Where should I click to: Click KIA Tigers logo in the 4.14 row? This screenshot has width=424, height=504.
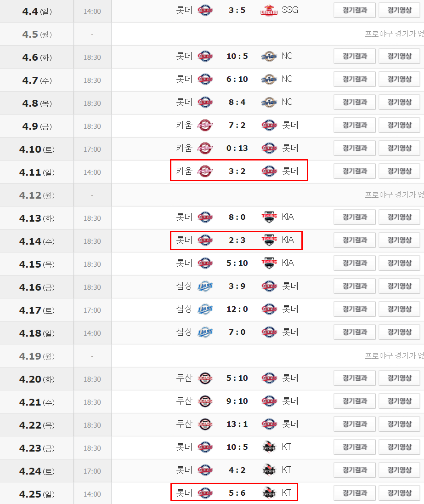pyautogui.click(x=269, y=240)
